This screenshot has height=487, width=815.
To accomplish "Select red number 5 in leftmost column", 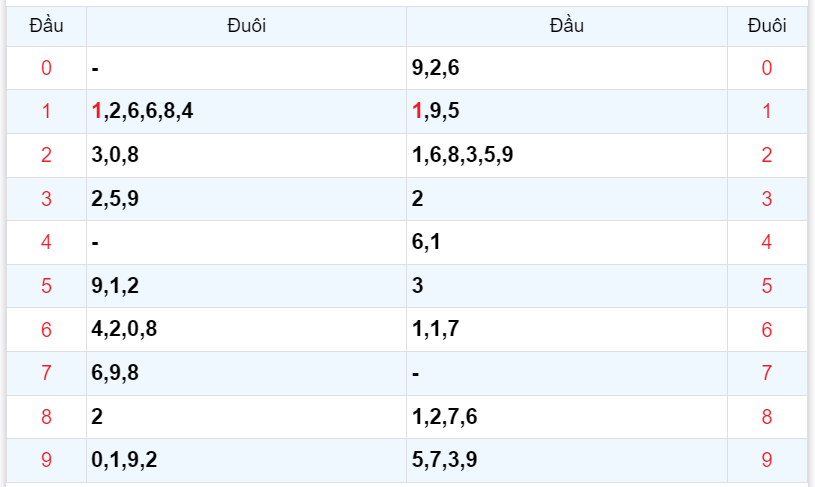I will click(x=46, y=285).
